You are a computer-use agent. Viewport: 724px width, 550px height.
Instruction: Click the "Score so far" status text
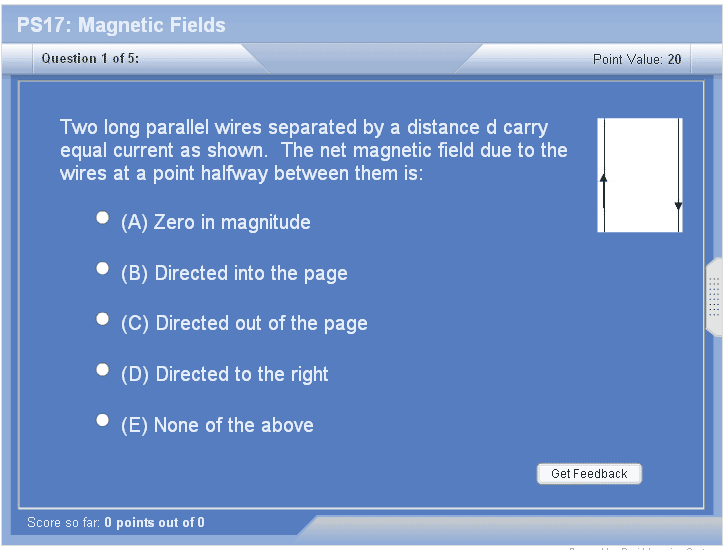pyautogui.click(x=116, y=522)
